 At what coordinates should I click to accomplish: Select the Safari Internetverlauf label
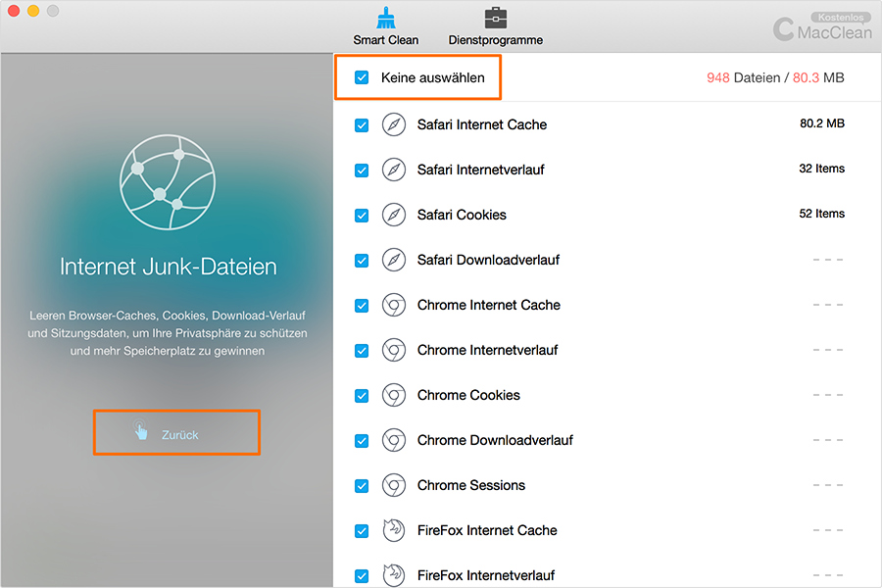(481, 170)
